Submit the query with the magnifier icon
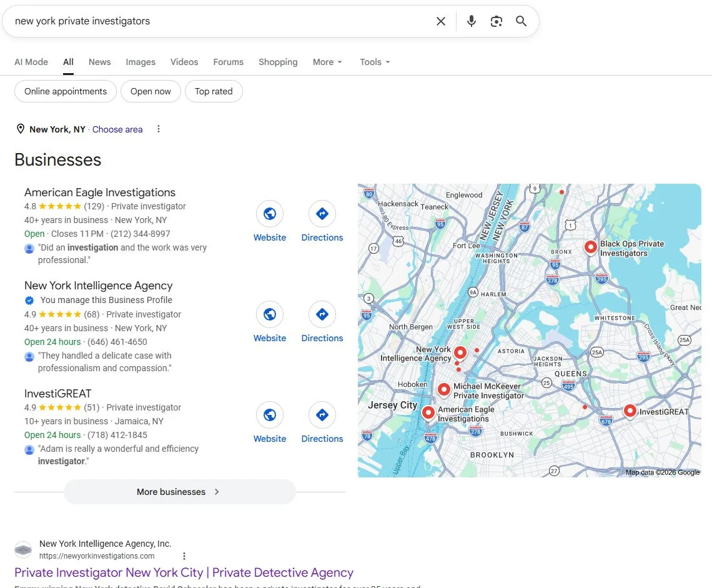The image size is (712, 588). click(522, 21)
